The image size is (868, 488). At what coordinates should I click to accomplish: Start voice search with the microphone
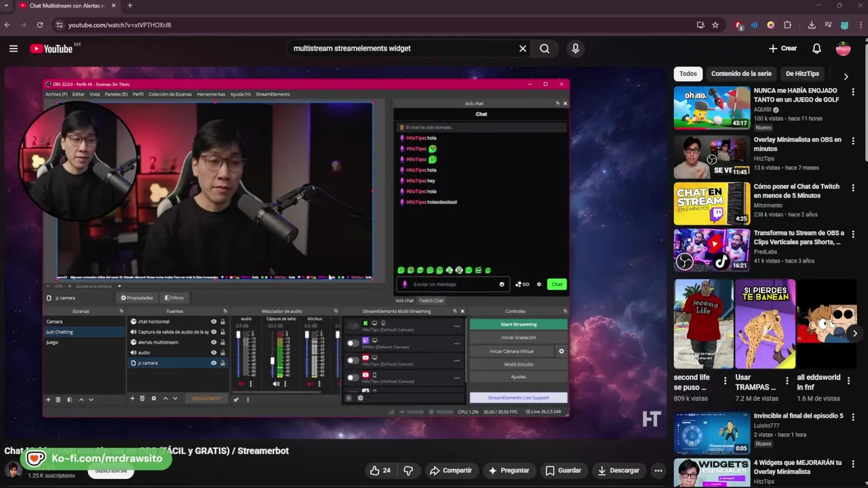576,48
